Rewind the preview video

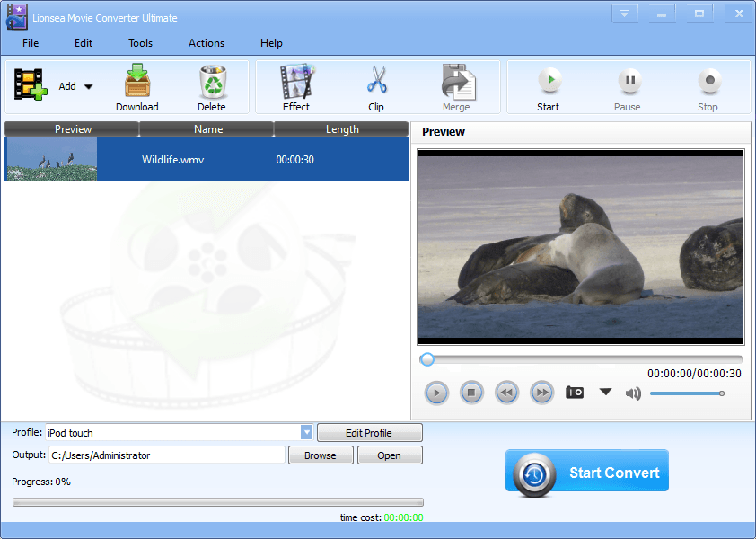coord(506,393)
